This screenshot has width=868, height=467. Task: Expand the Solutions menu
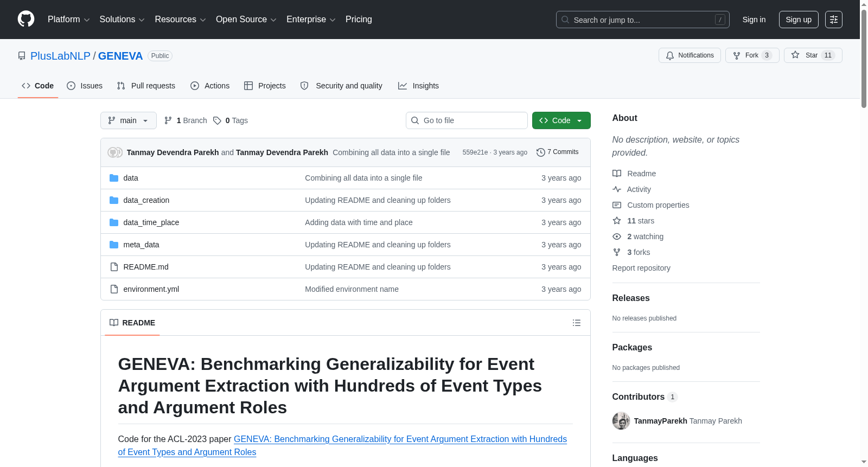tap(122, 20)
